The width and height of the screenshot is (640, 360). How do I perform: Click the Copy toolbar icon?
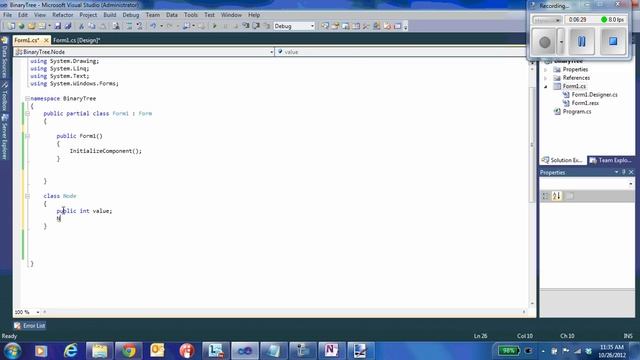(x=91, y=26)
